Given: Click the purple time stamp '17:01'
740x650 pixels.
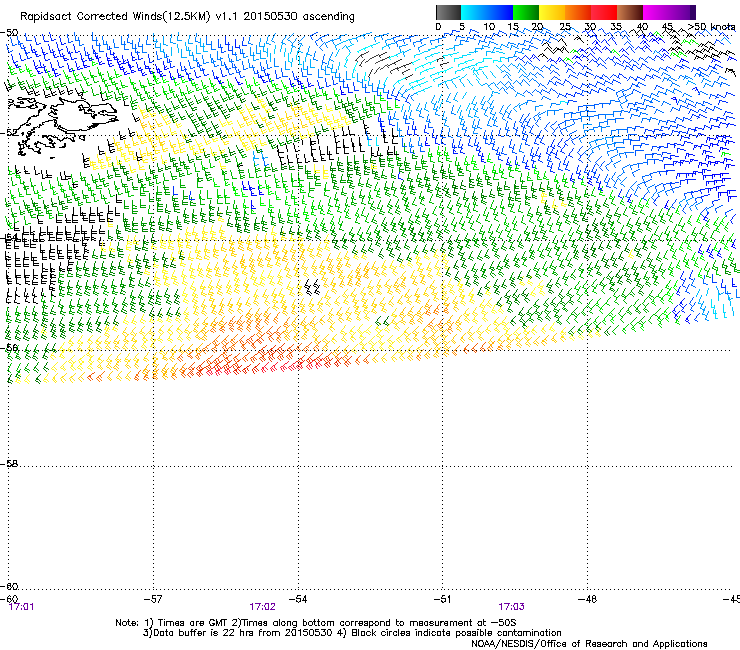Looking at the screenshot, I should (x=21, y=607).
